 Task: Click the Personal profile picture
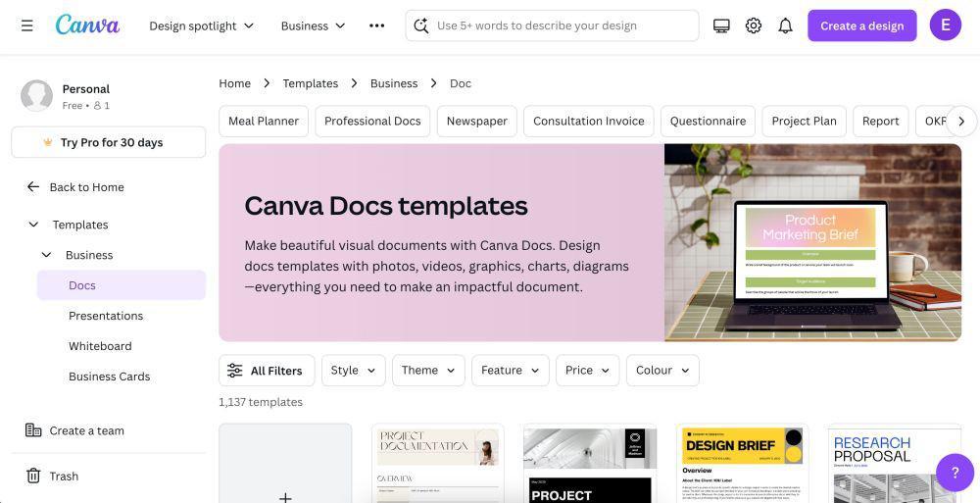(36, 96)
